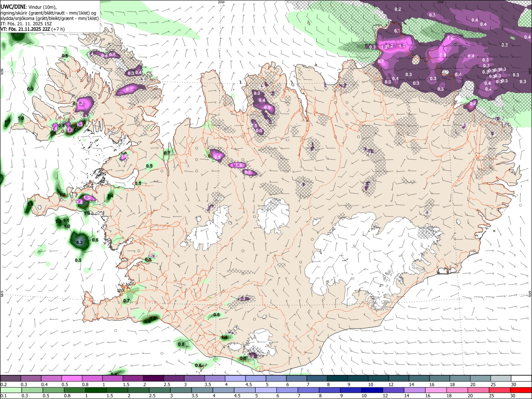This screenshot has width=532, height=399.
Task: Click the white '1.0' snowfall value in the northeast
Action: pos(450,38)
